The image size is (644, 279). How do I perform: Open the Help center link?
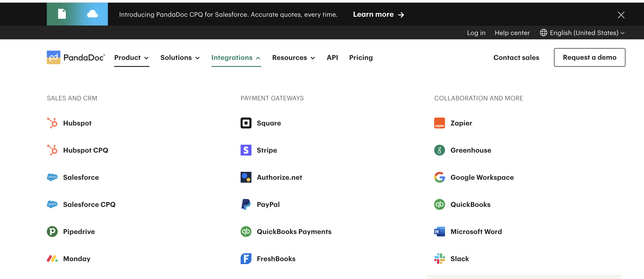[x=512, y=33]
